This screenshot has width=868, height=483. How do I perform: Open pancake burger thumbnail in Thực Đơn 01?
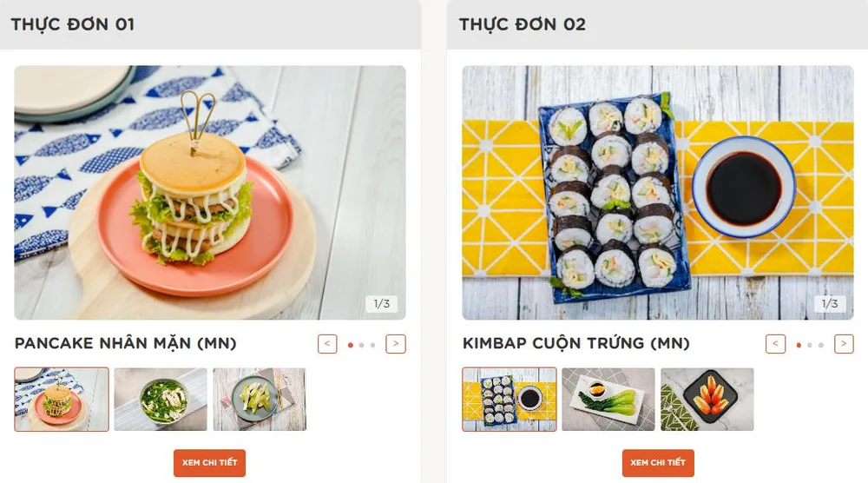click(62, 400)
